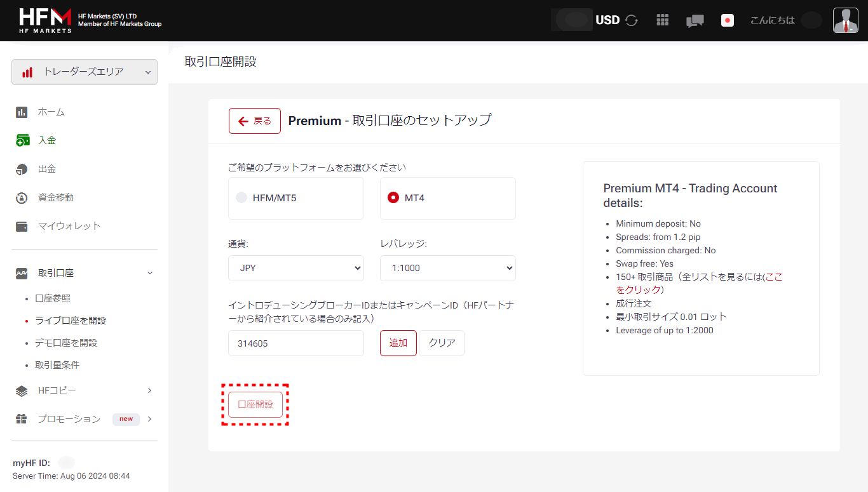This screenshot has width=868, height=492.
Task: Click the HF Copy layers icon
Action: pyautogui.click(x=22, y=391)
